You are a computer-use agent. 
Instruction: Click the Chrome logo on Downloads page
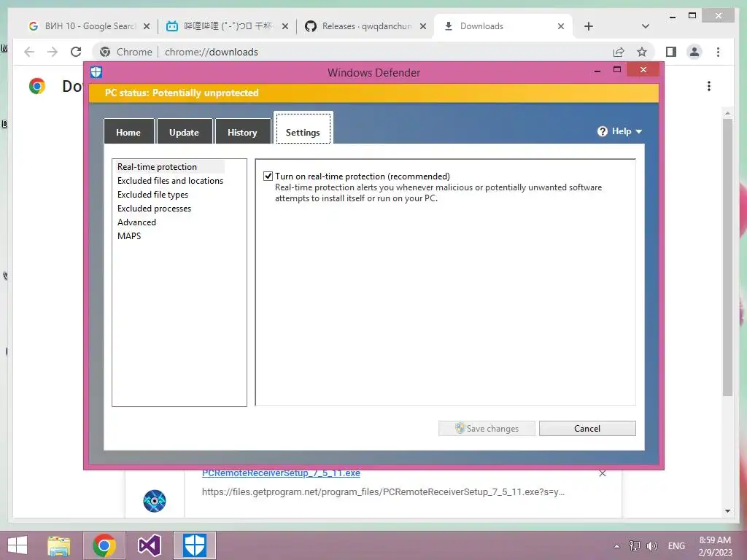click(37, 86)
